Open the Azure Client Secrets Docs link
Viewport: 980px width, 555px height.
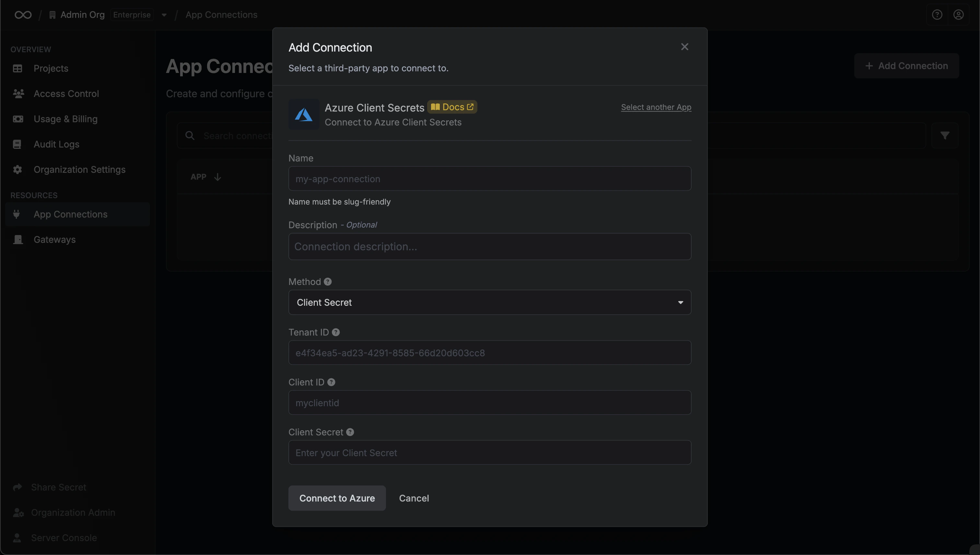(452, 107)
